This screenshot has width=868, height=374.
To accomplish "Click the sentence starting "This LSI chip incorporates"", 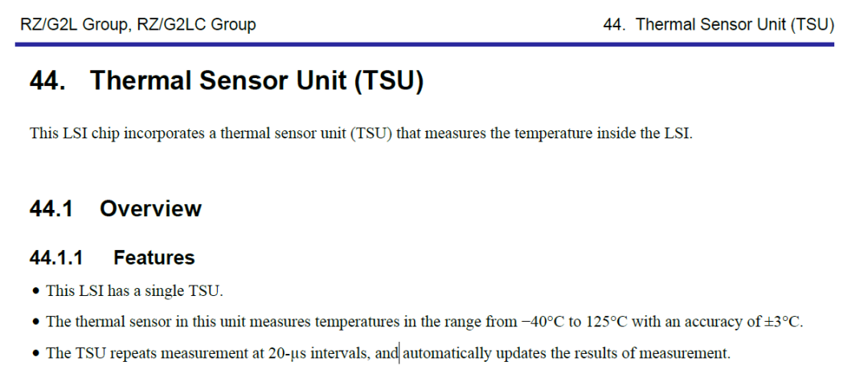I will [360, 133].
